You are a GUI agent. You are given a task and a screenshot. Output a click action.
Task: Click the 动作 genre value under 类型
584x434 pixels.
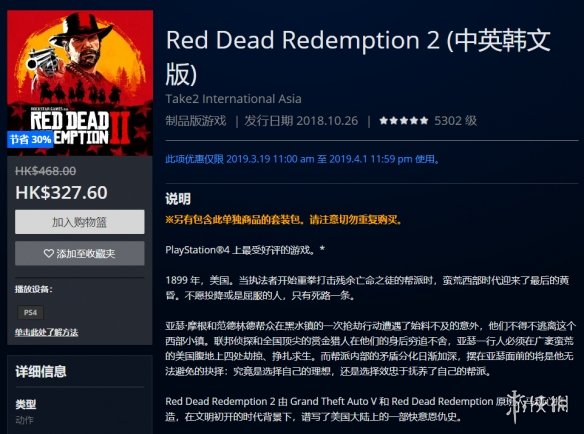click(25, 420)
